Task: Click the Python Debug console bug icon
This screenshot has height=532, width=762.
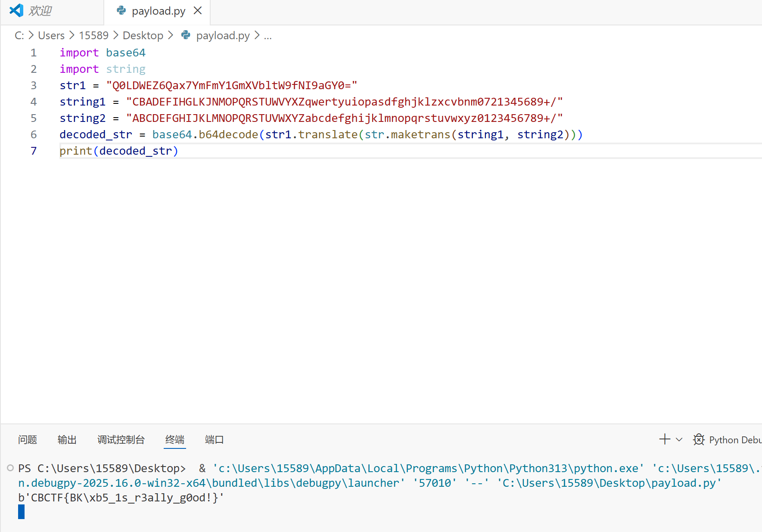Action: click(x=699, y=439)
